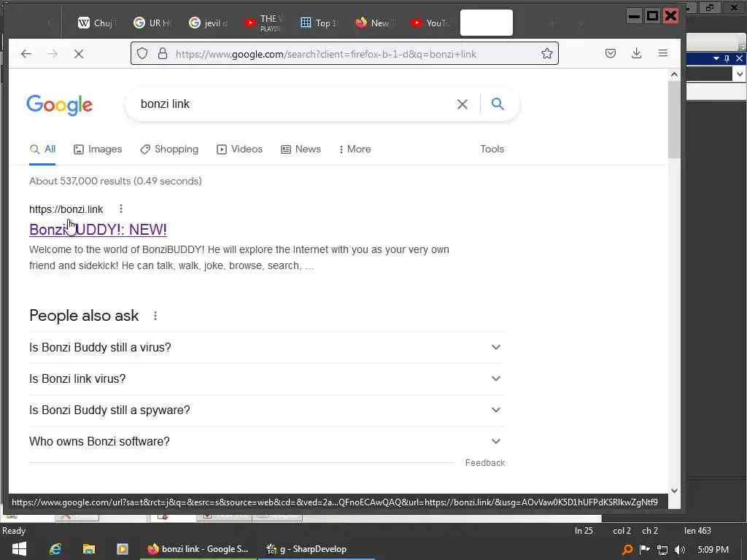This screenshot has height=560, width=747.
Task: Select the Shopping search filter
Action: (169, 149)
